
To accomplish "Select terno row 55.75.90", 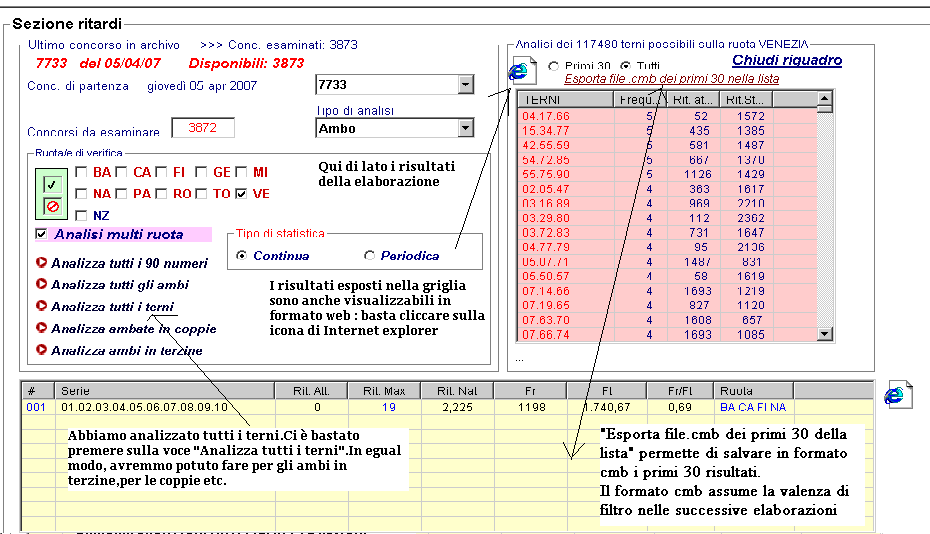I will [x=668, y=174].
